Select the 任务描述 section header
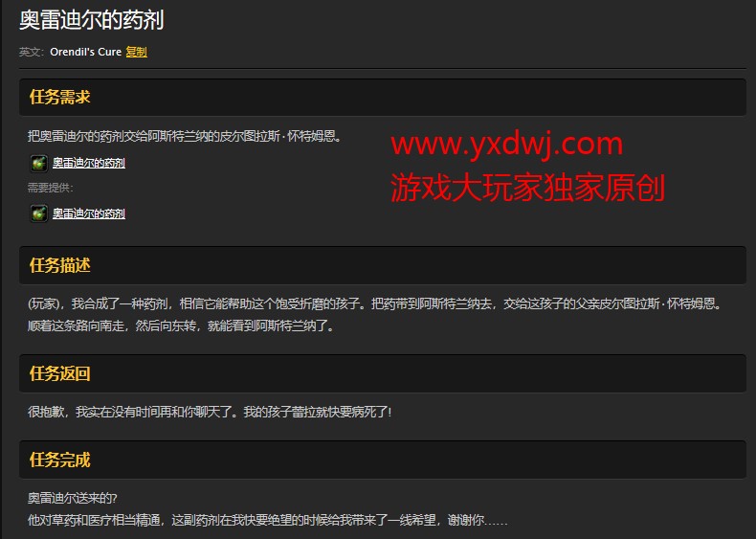Image resolution: width=756 pixels, height=539 pixels. point(60,265)
